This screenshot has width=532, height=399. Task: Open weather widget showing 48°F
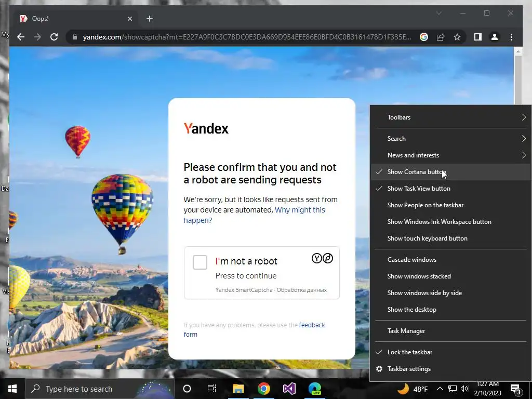412,389
